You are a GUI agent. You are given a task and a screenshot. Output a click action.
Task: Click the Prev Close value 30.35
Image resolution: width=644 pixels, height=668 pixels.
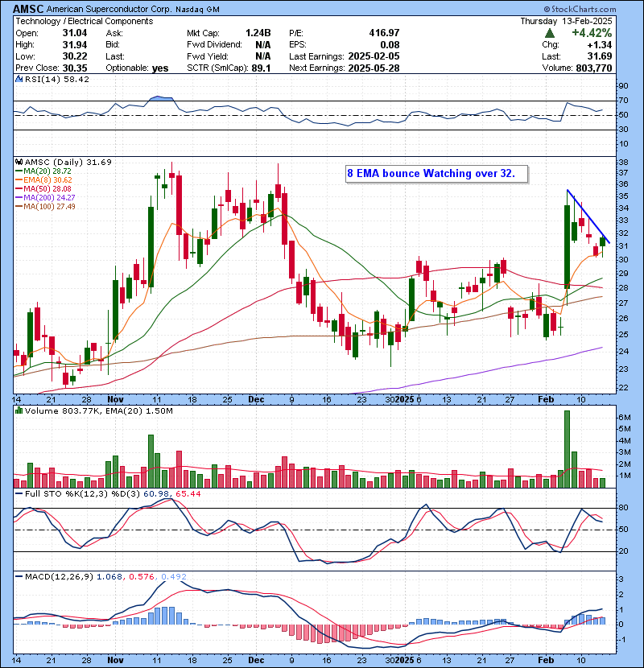pos(75,68)
